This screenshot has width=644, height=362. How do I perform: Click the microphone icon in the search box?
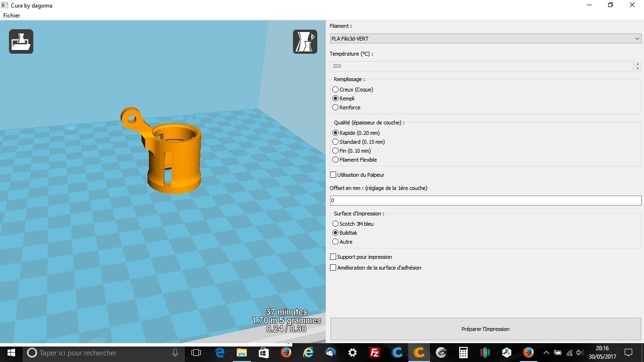click(175, 353)
